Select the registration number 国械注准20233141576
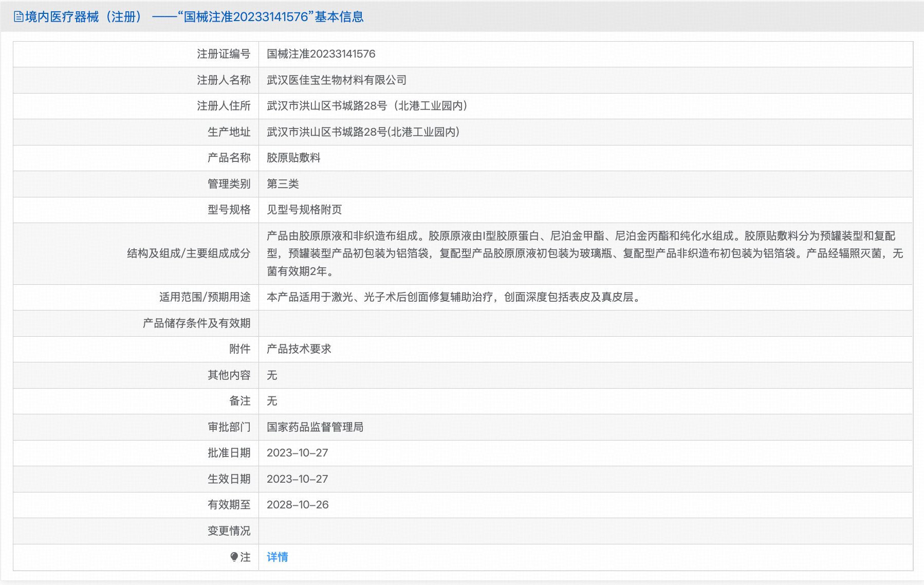Screen dimensions: 924x585 321,54
